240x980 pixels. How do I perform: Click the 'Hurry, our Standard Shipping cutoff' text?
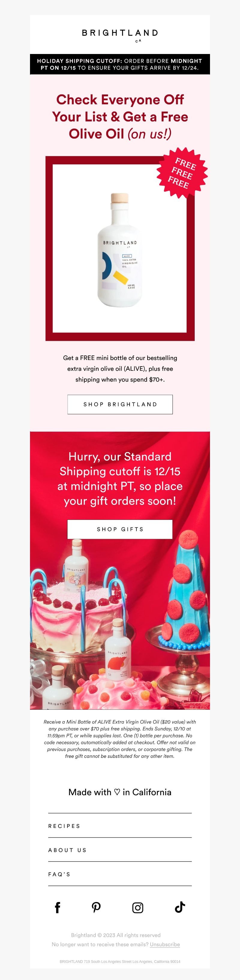(120, 478)
